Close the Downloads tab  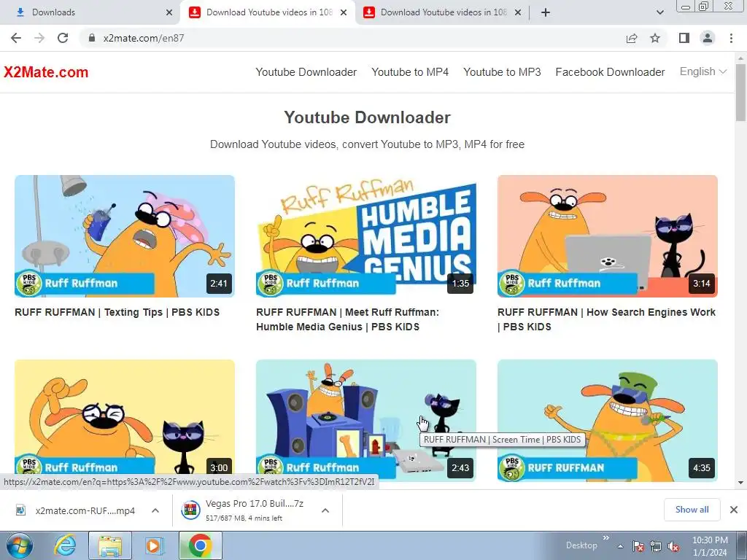point(169,12)
